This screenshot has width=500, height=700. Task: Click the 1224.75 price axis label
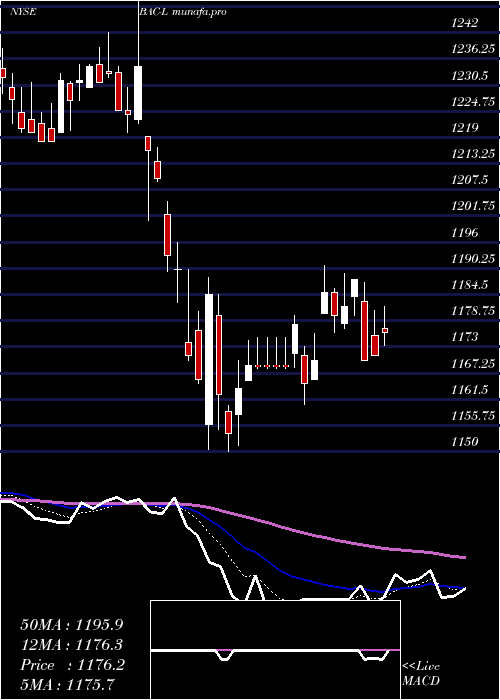pyautogui.click(x=473, y=102)
